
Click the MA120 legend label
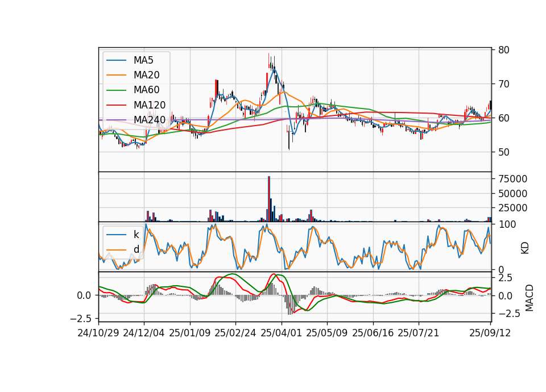(150, 105)
